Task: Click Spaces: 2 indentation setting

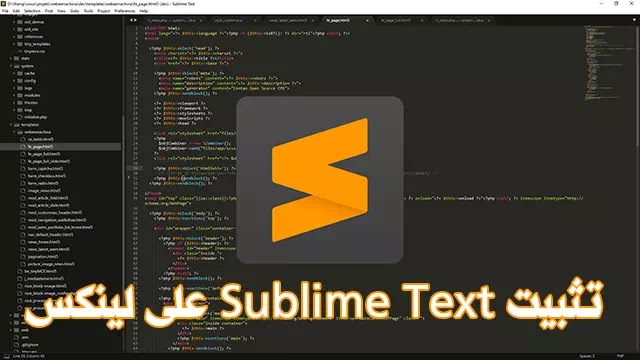Action: (587, 356)
